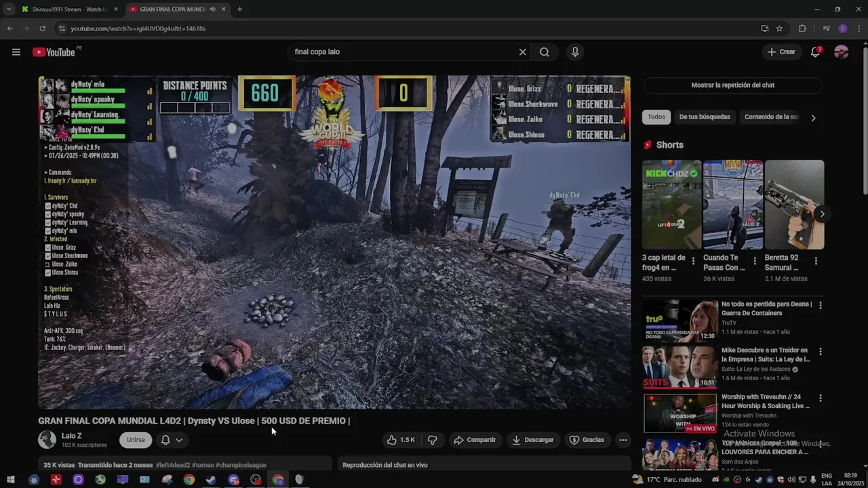
Task: Open 'Worship with Trevauhn' live thumbnail
Action: click(x=680, y=413)
